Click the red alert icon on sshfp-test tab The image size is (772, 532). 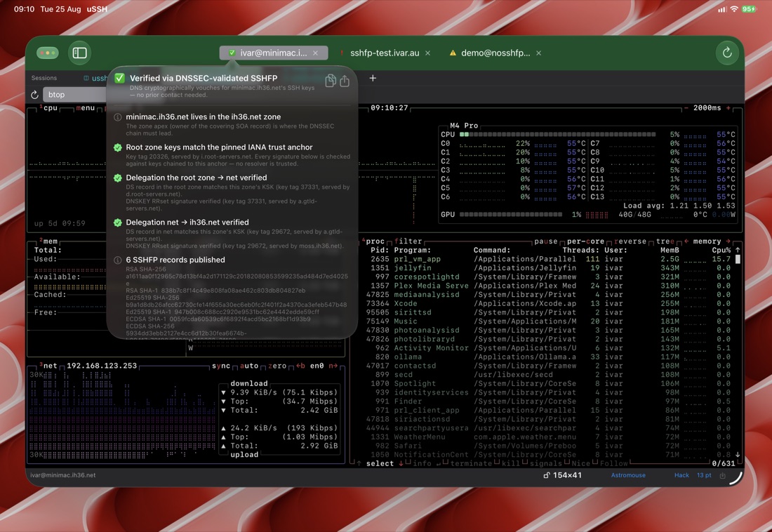coord(341,53)
